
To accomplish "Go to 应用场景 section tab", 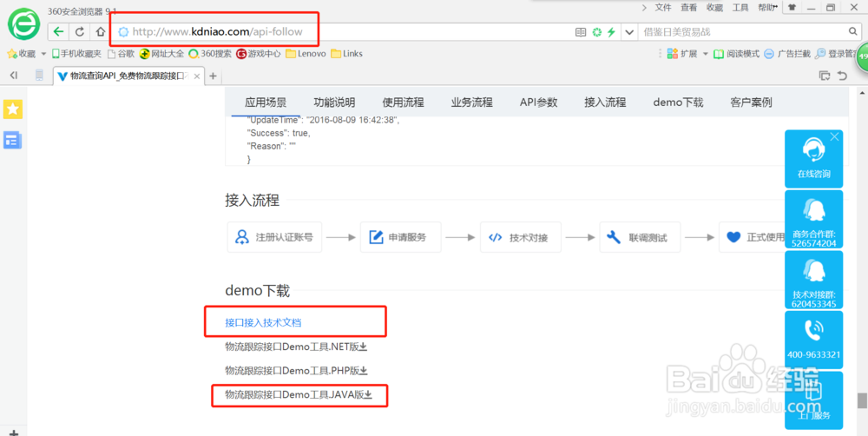I will 266,102.
